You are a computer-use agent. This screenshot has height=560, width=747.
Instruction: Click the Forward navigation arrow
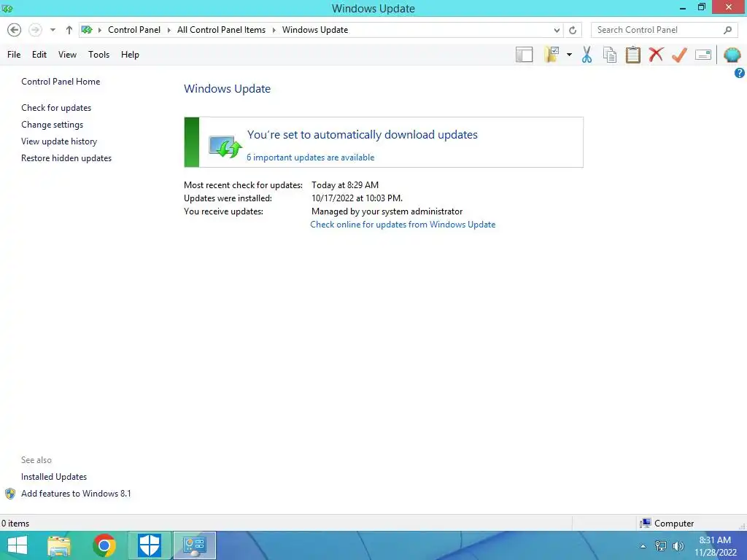pos(35,30)
